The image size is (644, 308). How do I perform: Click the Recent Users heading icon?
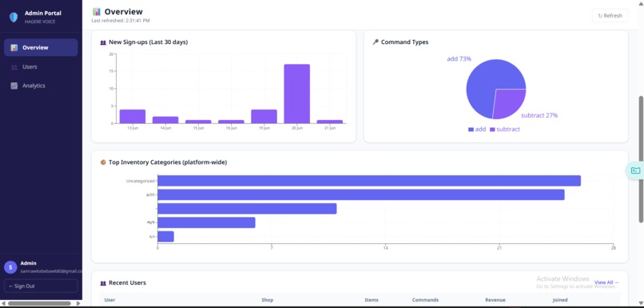(103, 283)
